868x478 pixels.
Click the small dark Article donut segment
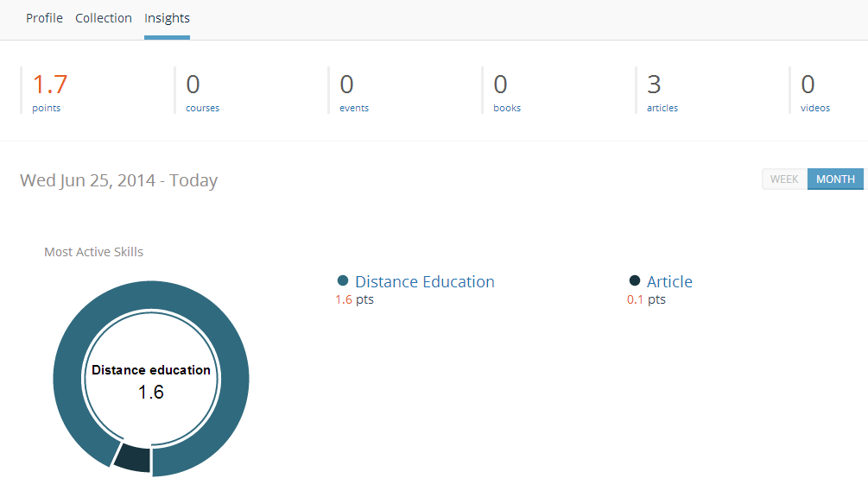click(132, 457)
